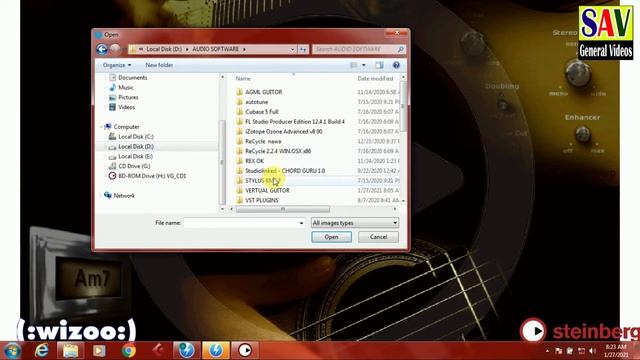
Task: Click the Back navigation arrow
Action: point(102,49)
